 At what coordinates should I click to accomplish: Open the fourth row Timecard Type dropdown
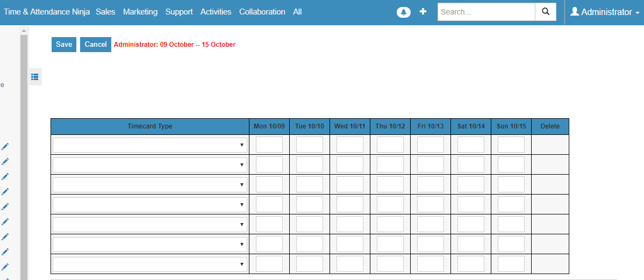(150, 204)
